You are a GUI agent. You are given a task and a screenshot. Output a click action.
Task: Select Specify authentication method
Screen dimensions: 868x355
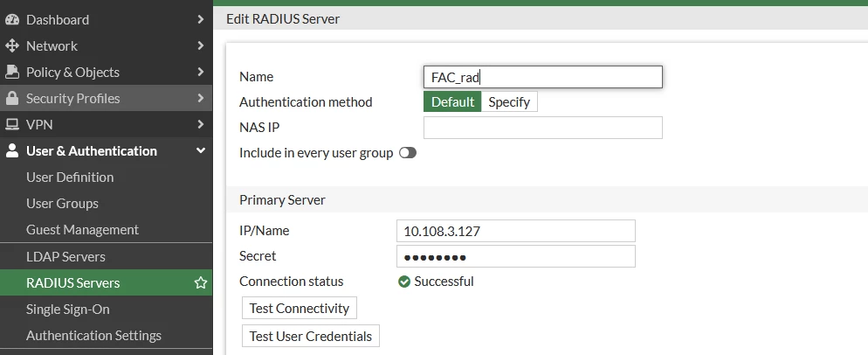click(509, 102)
